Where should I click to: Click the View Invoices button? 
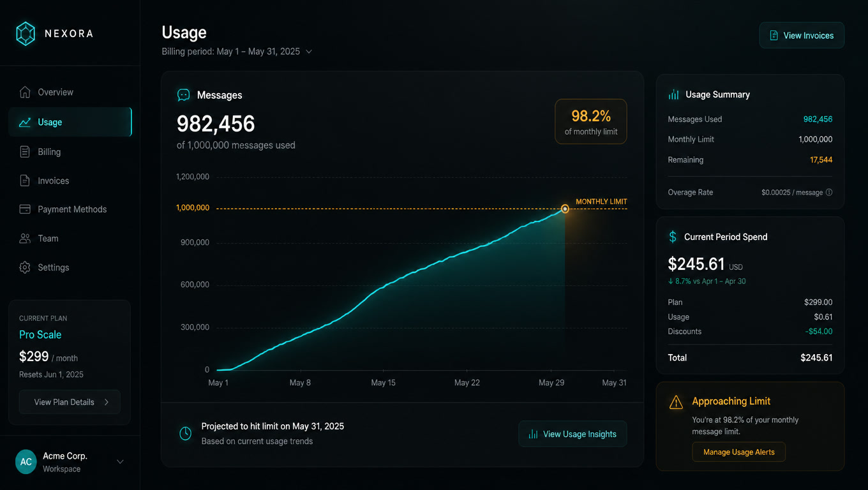[x=802, y=35]
